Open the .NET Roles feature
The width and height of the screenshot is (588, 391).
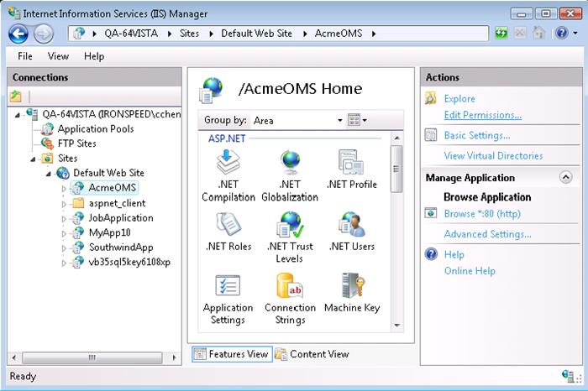tap(228, 231)
